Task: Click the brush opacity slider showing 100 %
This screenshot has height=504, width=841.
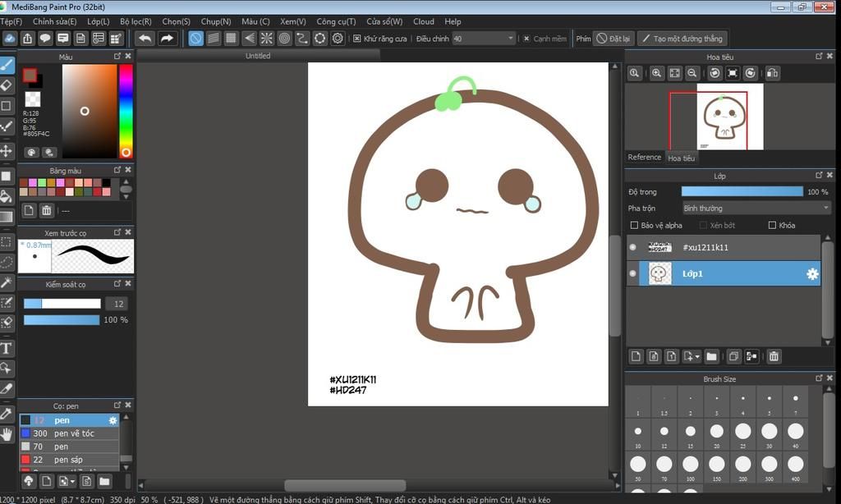Action: pos(62,320)
